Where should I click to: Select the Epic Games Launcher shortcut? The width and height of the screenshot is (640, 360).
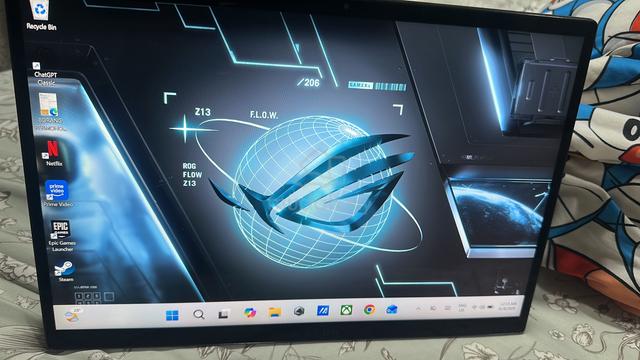click(x=61, y=236)
